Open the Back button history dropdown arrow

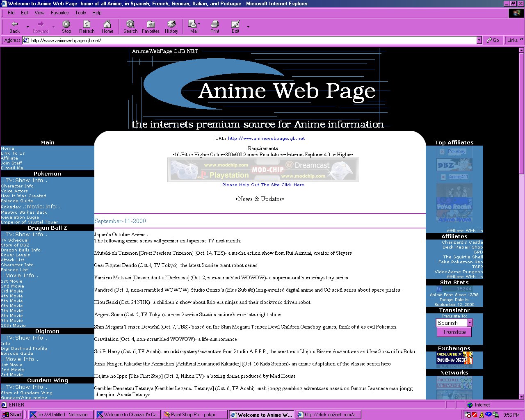[27, 27]
